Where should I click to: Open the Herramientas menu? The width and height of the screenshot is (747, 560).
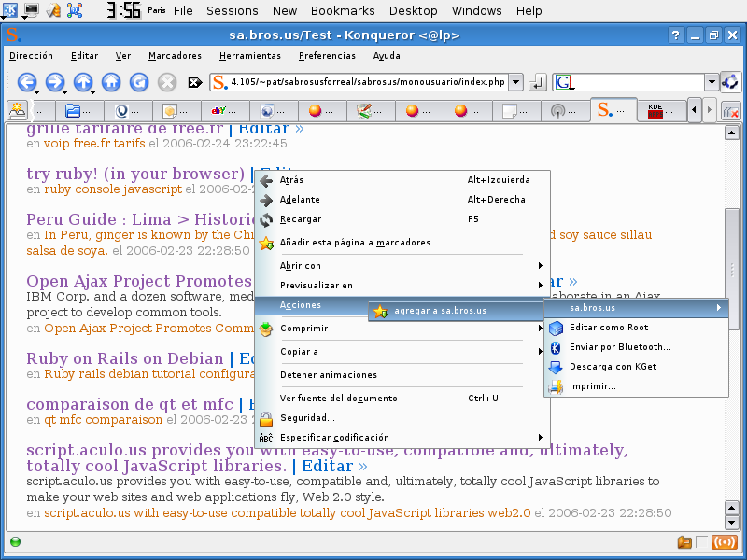coord(250,56)
